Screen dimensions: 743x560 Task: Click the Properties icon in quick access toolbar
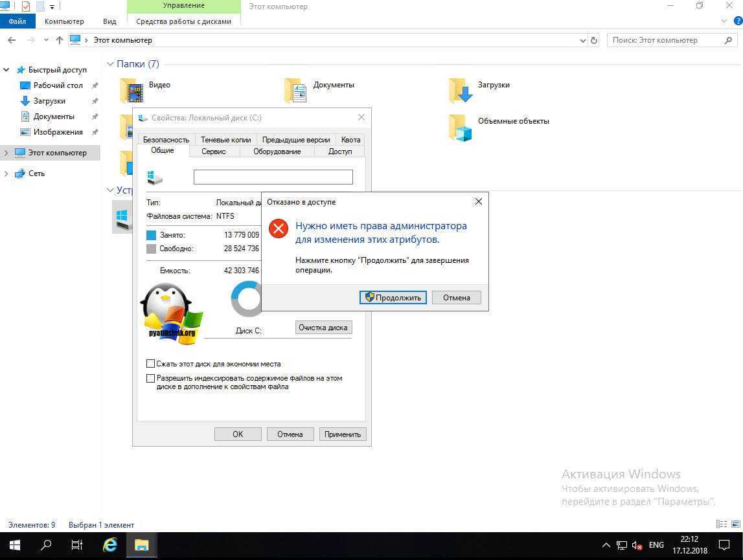pos(26,6)
